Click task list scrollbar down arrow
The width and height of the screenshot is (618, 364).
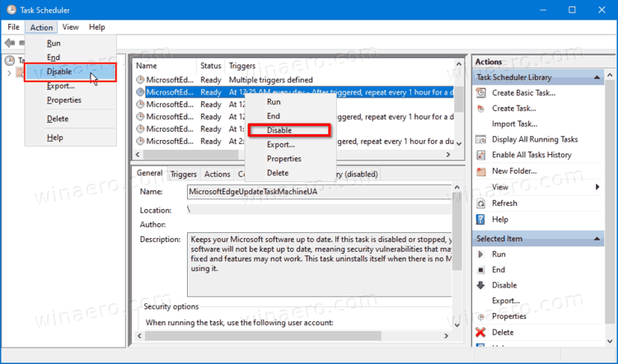click(459, 144)
